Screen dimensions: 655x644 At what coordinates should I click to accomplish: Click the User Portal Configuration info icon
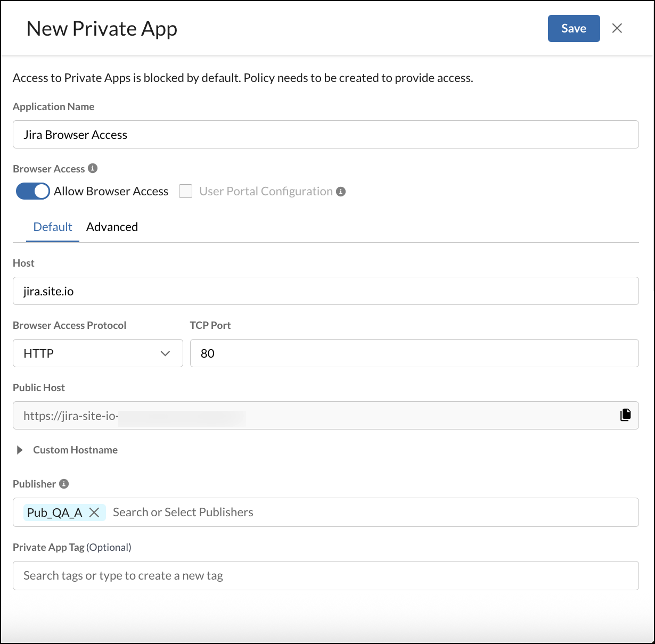pos(341,191)
